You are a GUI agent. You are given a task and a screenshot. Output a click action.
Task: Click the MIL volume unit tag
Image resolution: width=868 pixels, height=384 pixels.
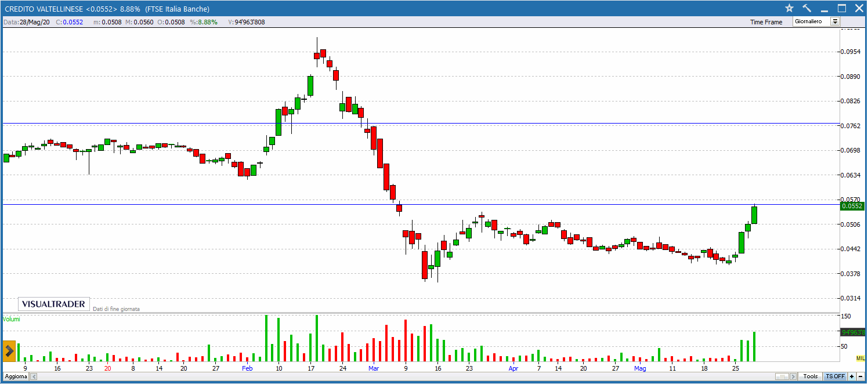[860, 358]
